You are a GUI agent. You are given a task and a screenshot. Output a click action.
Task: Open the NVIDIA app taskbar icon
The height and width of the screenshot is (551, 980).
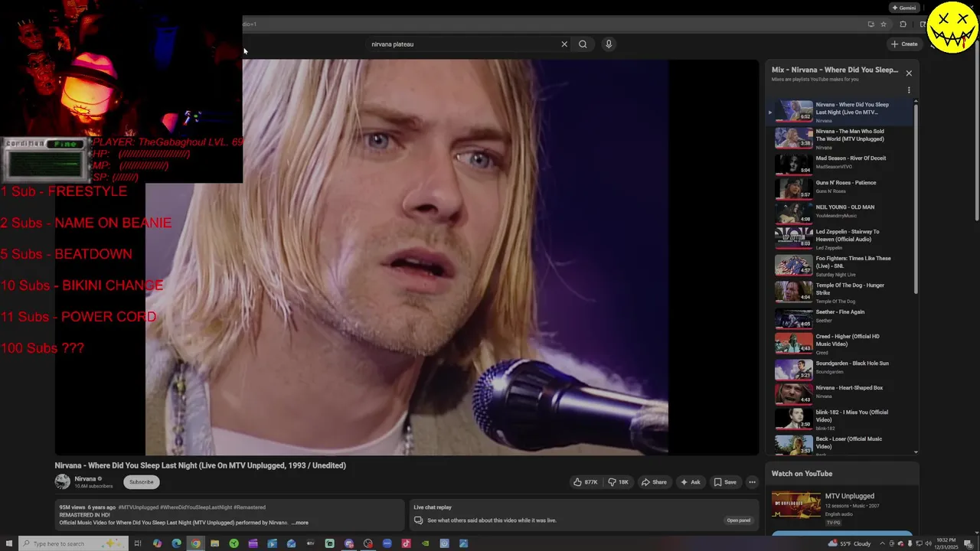425,543
